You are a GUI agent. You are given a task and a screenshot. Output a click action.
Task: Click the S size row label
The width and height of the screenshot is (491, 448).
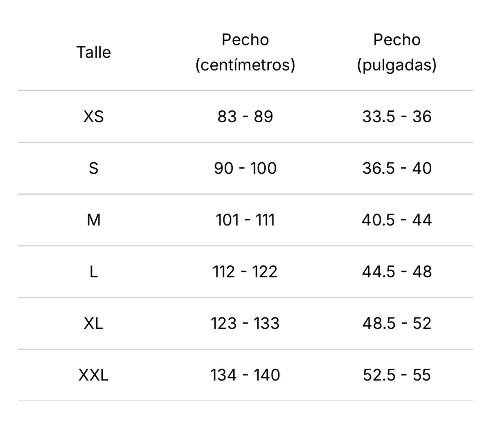[94, 168]
